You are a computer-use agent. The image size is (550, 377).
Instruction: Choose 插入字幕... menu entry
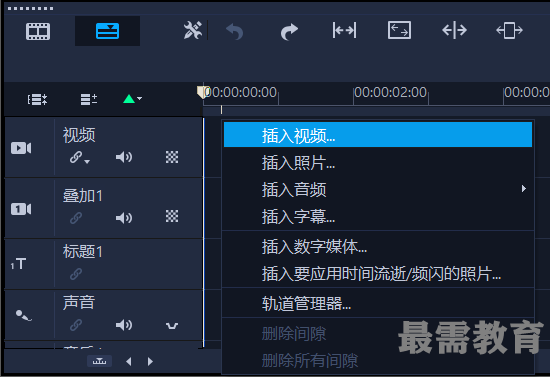(378, 216)
